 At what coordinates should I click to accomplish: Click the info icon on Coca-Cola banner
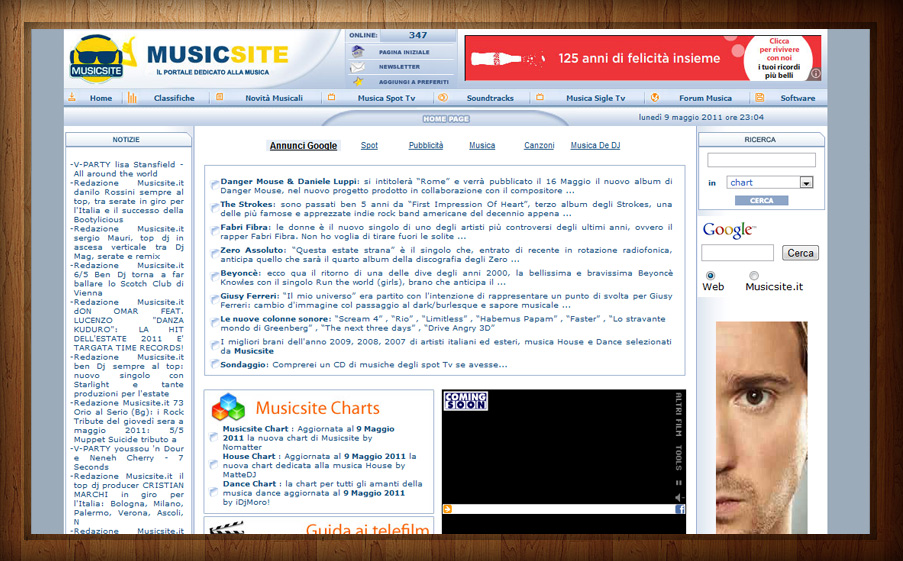[815, 74]
